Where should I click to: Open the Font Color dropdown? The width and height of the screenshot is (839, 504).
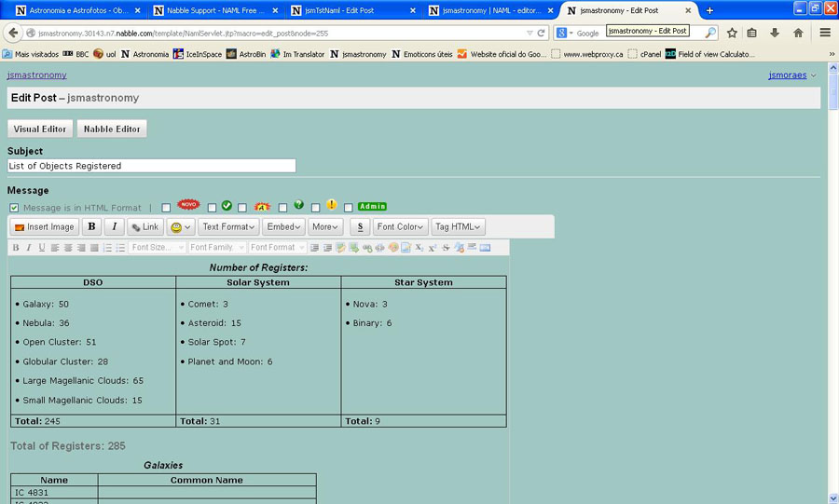(401, 226)
